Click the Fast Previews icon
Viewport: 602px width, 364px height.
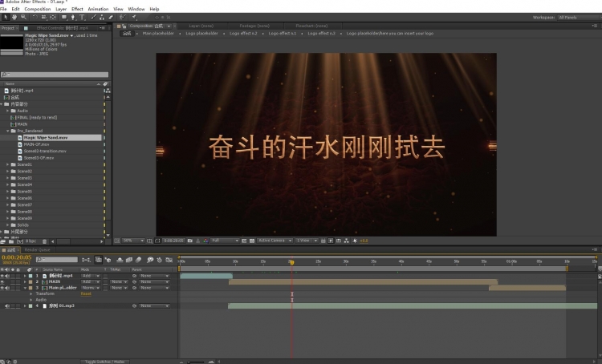331,241
